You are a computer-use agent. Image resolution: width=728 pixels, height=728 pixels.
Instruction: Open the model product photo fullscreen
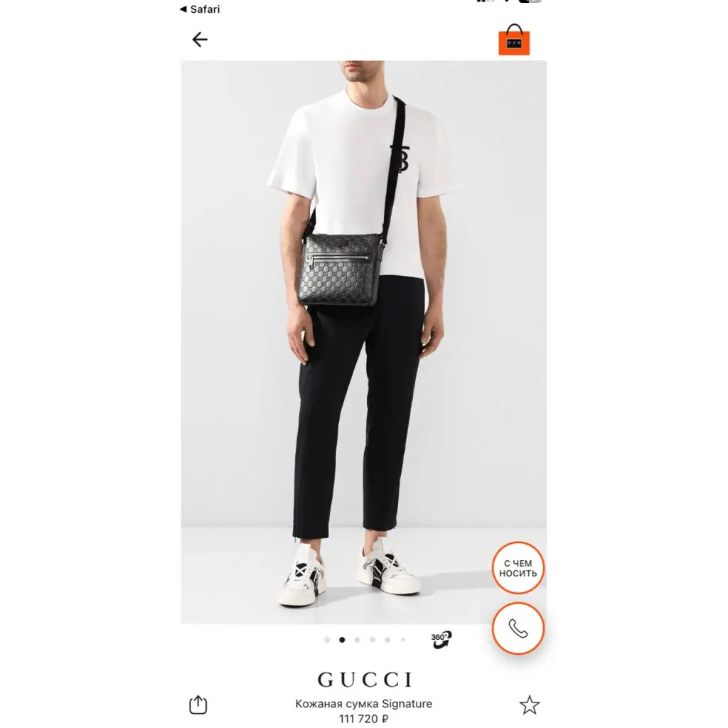(x=363, y=342)
